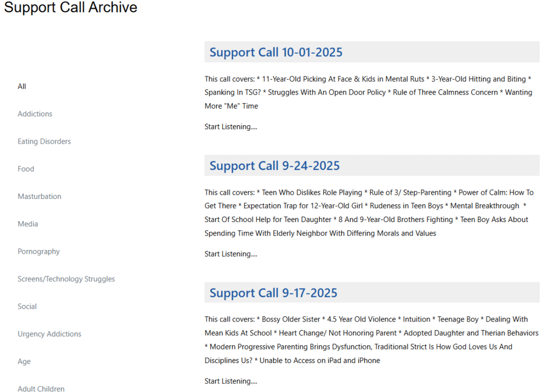Filter archive by Masturbation
This screenshot has width=551, height=392.
pos(39,196)
